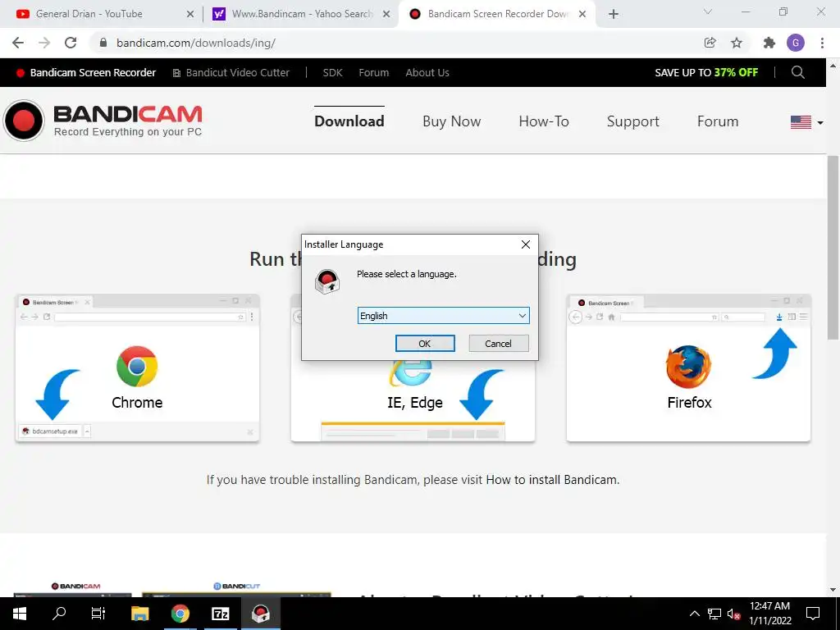Open website search magnifier icon

tap(797, 72)
